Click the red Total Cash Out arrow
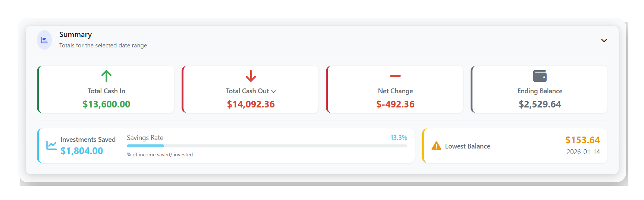 251,76
